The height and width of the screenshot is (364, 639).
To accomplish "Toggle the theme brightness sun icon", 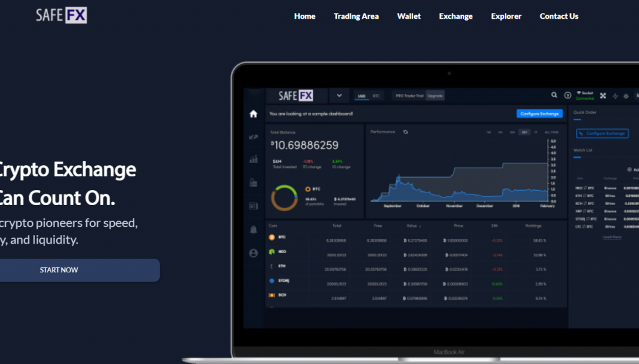I will pyautogui.click(x=625, y=95).
